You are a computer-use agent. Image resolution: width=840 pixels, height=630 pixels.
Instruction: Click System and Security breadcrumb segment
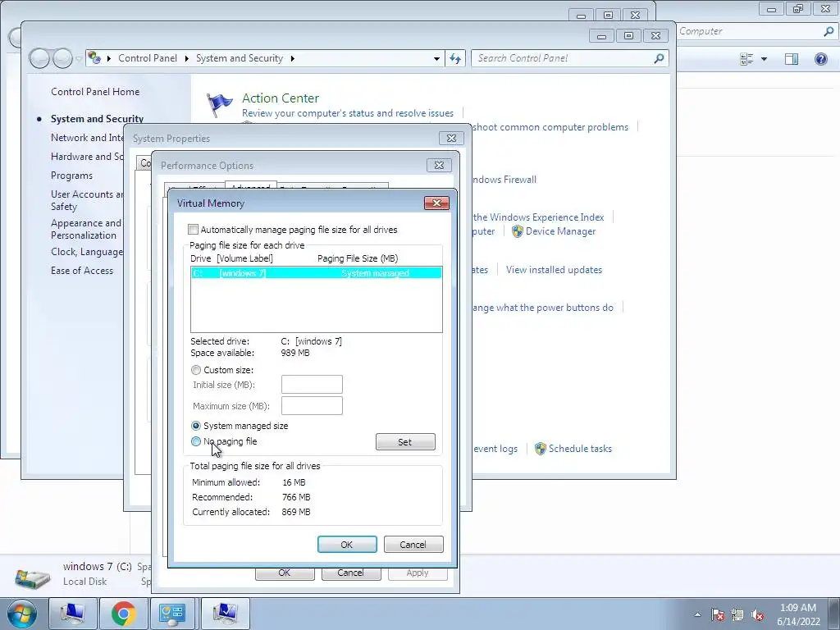[240, 58]
